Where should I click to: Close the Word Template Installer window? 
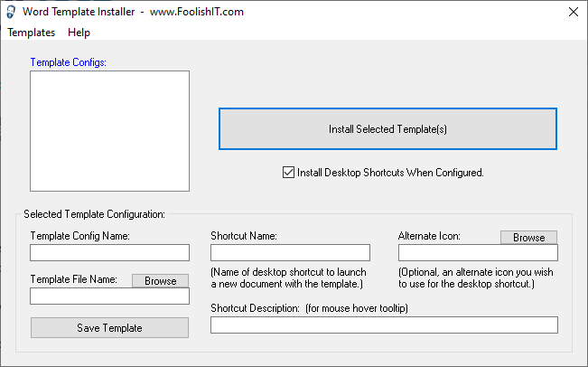pos(573,12)
